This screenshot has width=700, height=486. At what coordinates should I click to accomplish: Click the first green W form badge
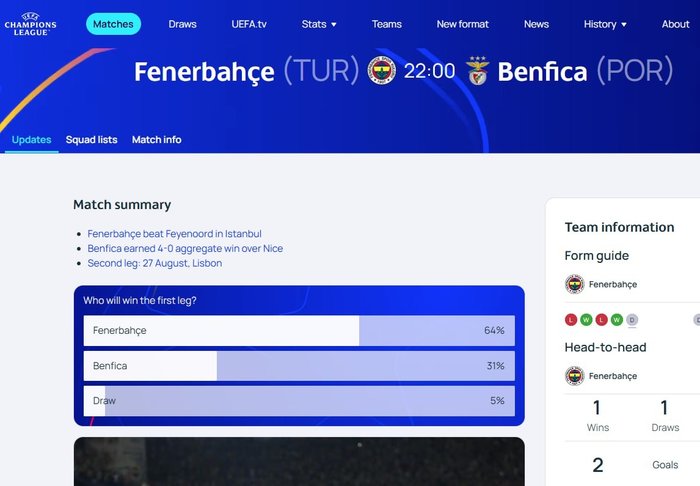point(586,320)
